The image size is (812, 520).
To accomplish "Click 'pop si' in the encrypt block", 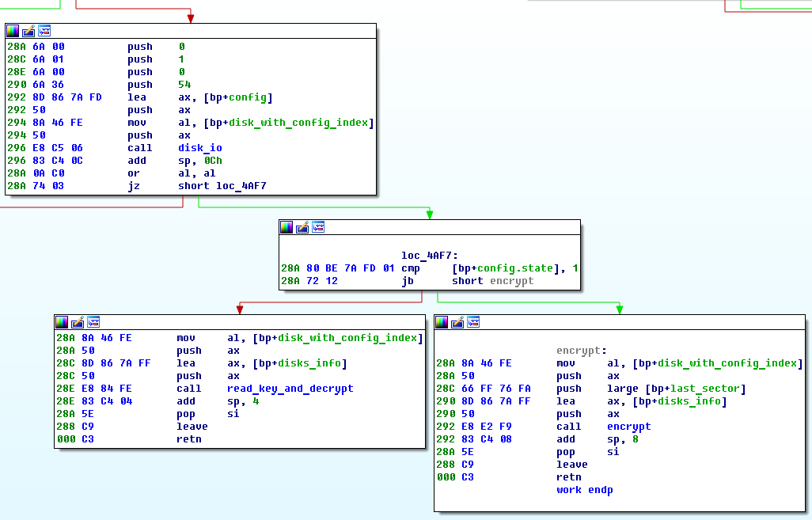I will coord(587,452).
